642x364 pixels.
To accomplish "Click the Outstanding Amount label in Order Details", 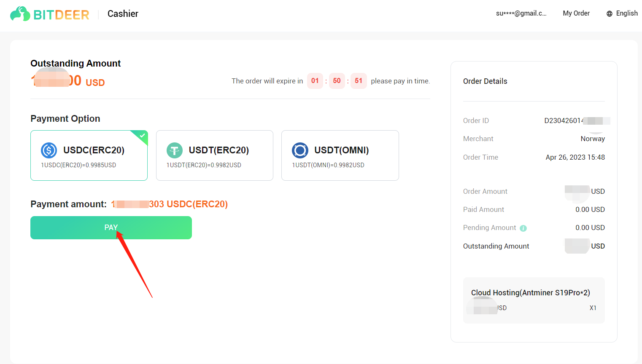I will pos(496,246).
